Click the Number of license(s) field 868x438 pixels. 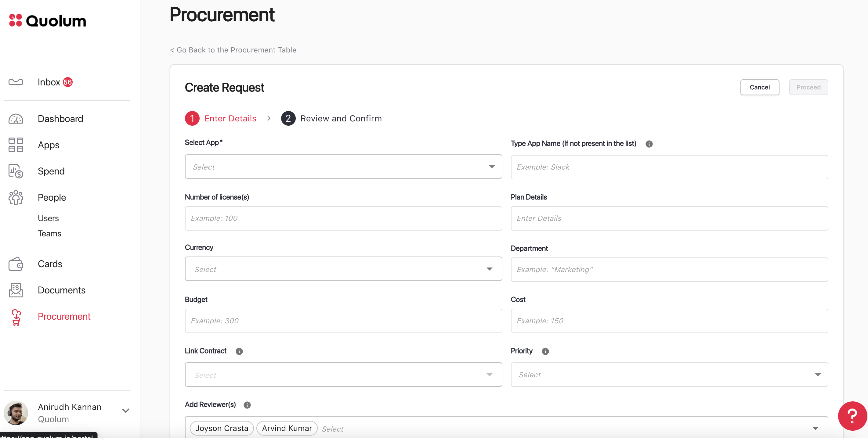(343, 218)
